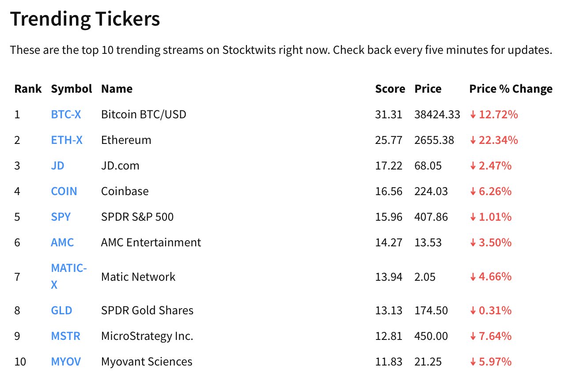Image resolution: width=576 pixels, height=392 pixels.
Task: Click the Score column header
Action: [x=390, y=89]
